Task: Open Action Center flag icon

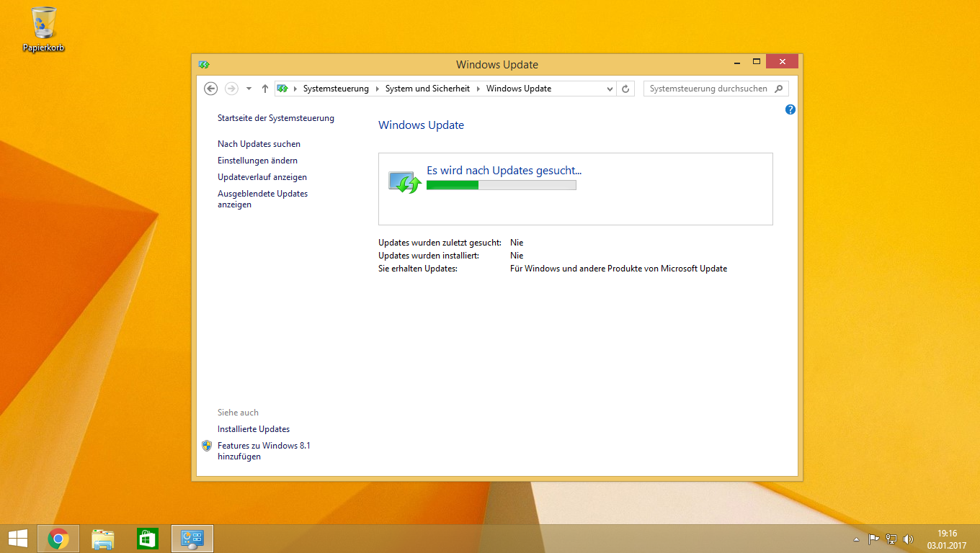Action: click(x=873, y=539)
